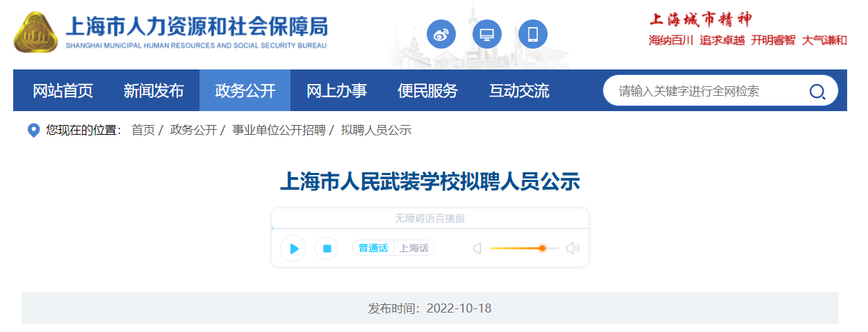Screen dimensions: 868x332
Task: Stop the voice broadcast playback
Action: pyautogui.click(x=327, y=248)
